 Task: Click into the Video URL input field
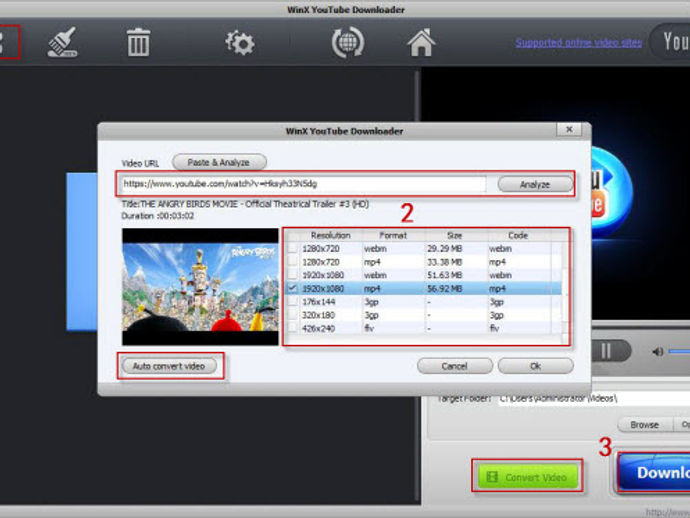304,184
